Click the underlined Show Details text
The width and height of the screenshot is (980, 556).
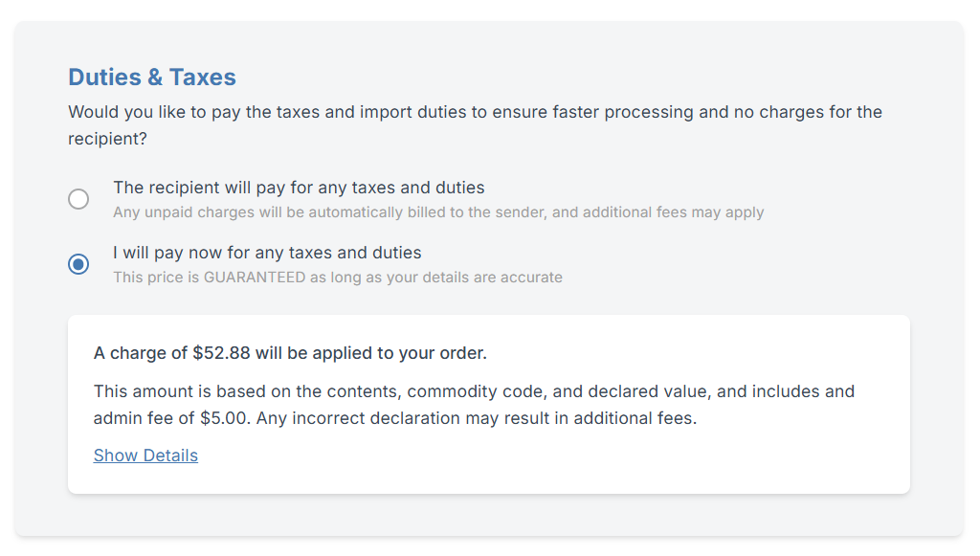[x=145, y=456]
